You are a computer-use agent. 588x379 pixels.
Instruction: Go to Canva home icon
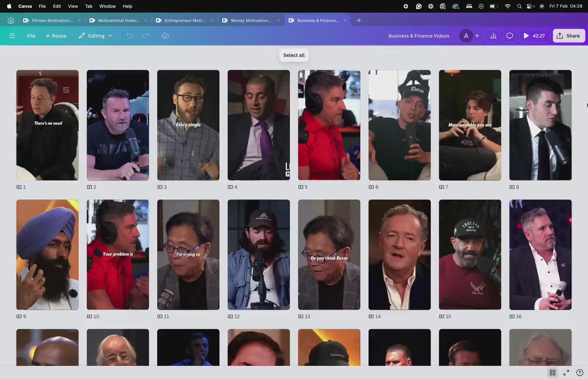11,20
